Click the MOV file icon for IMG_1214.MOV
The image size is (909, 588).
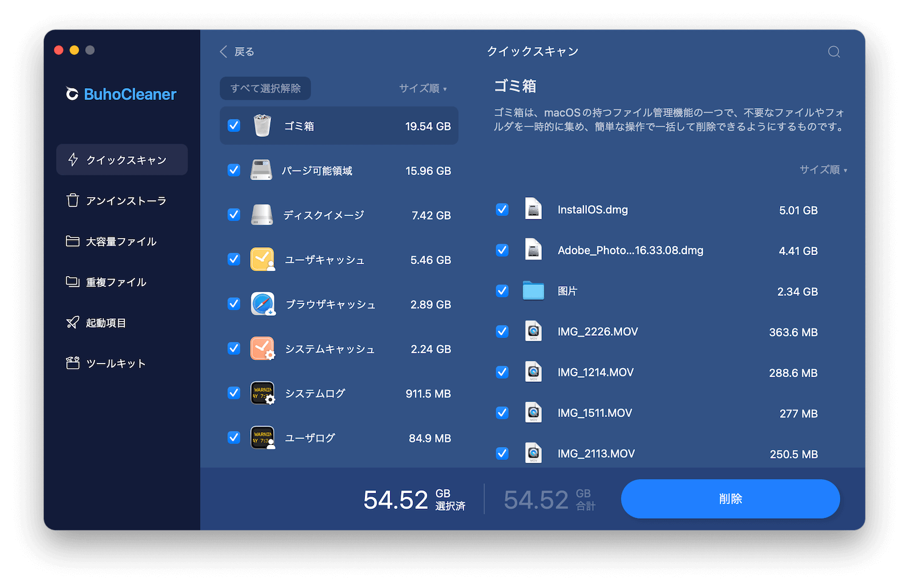(x=533, y=372)
